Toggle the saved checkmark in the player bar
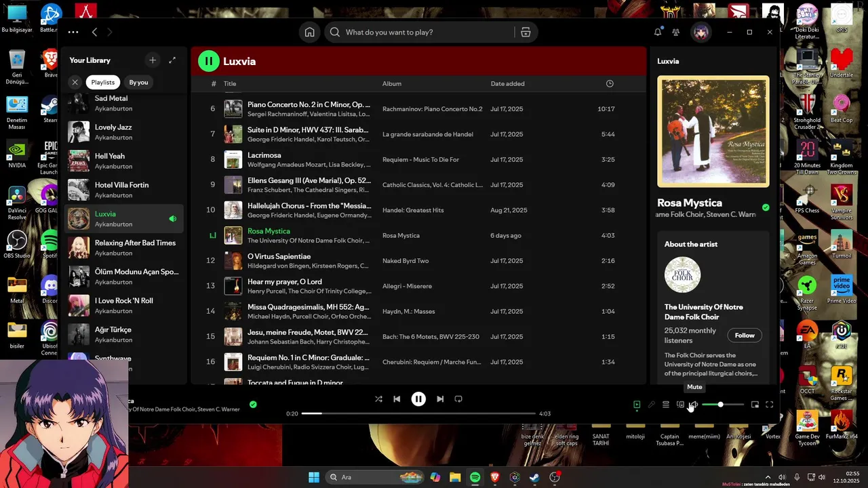The height and width of the screenshot is (488, 868). (x=253, y=405)
